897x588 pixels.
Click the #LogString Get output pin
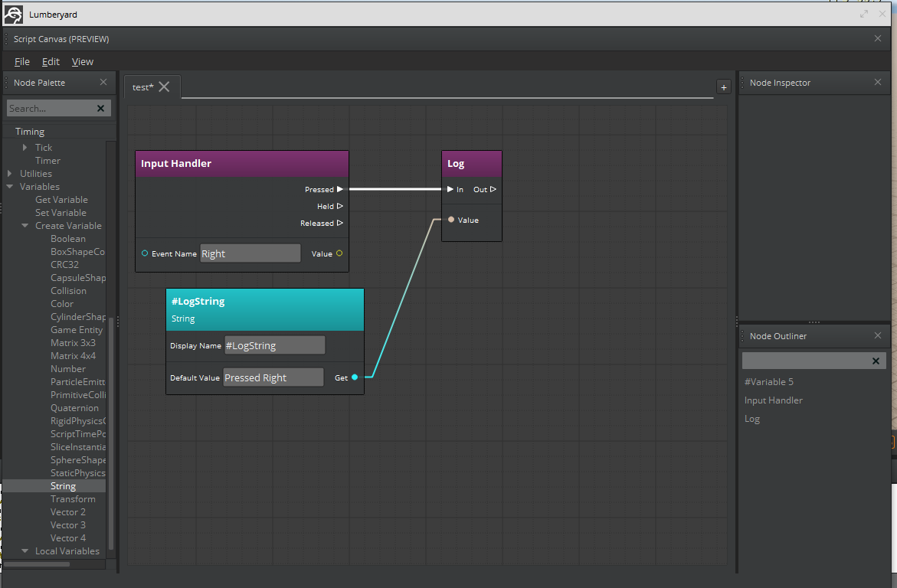355,377
